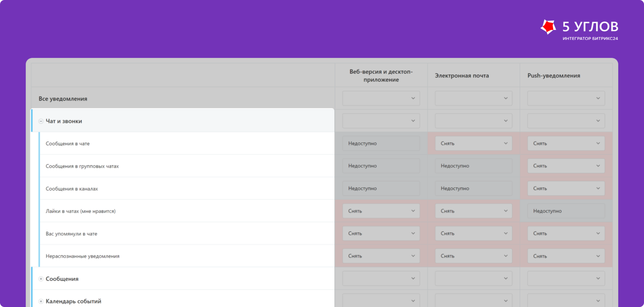The height and width of the screenshot is (307, 644).
Task: Expand the Календарь событий section
Action: pyautogui.click(x=41, y=301)
